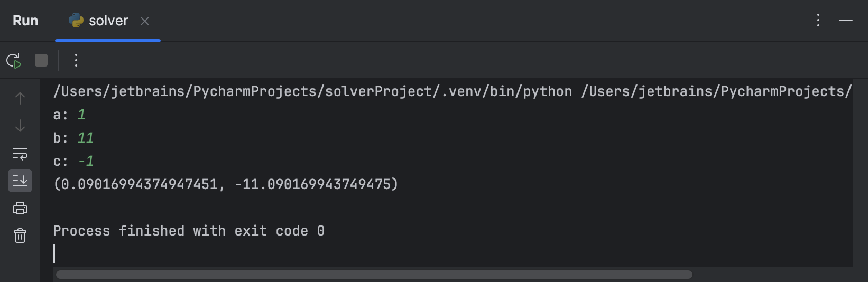
Task: Switch to the solver run tab
Action: pos(108,21)
